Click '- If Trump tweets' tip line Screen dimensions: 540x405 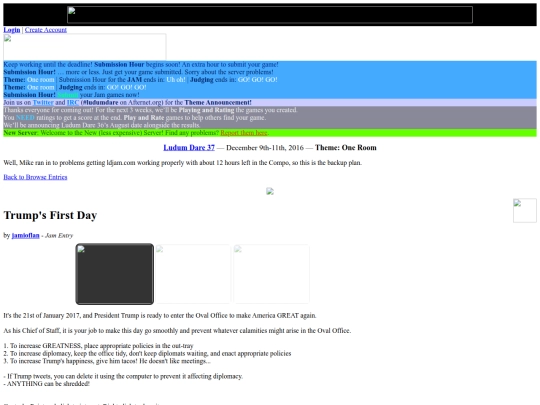(123, 376)
